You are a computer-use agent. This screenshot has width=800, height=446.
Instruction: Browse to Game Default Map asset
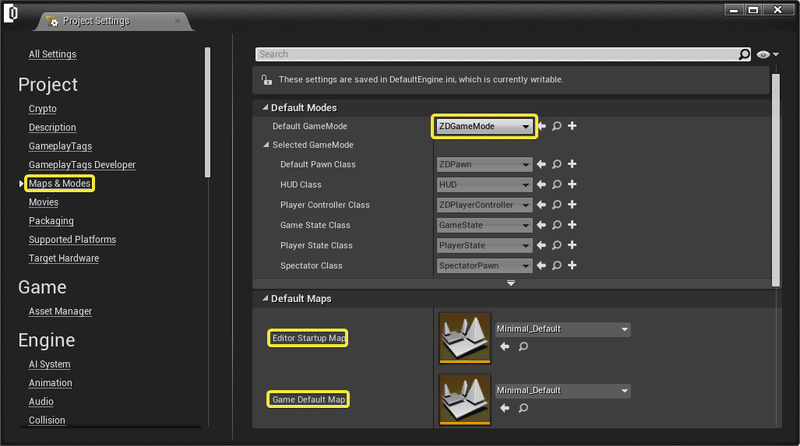(523, 408)
